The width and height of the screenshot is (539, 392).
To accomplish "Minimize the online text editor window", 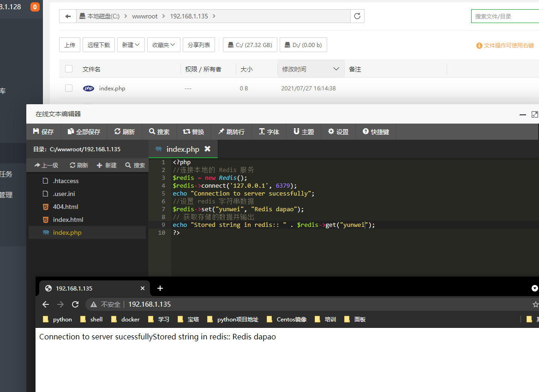I will pos(522,114).
